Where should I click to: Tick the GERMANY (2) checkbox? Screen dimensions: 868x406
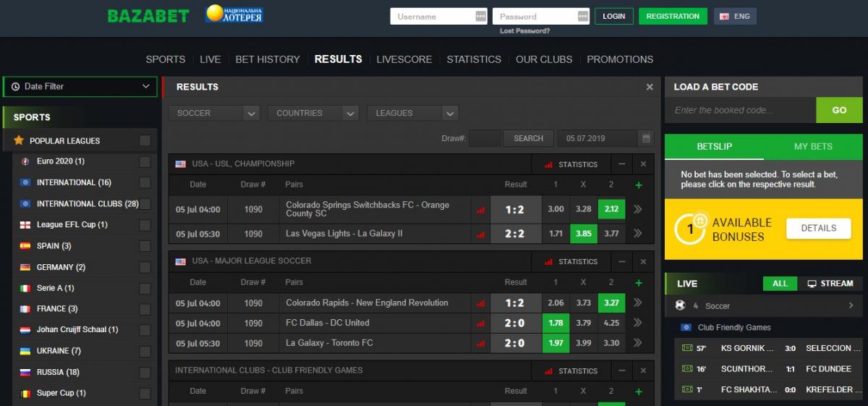(145, 267)
